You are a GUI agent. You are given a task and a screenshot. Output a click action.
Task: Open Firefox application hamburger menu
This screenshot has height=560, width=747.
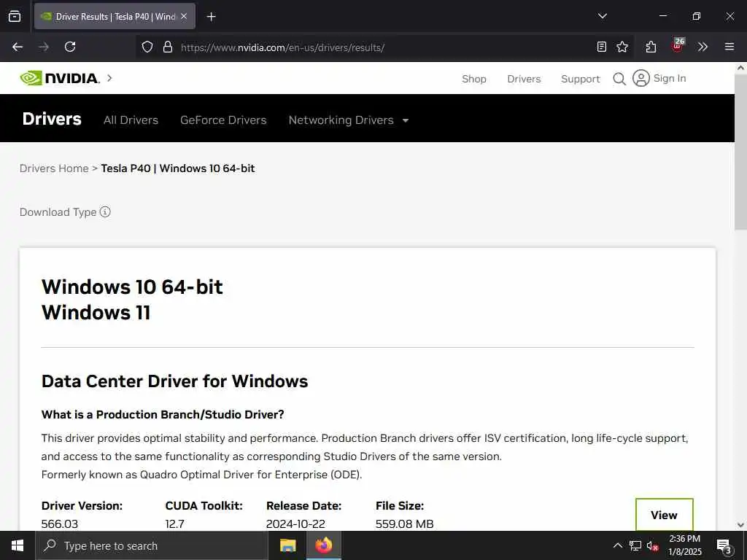click(x=729, y=47)
